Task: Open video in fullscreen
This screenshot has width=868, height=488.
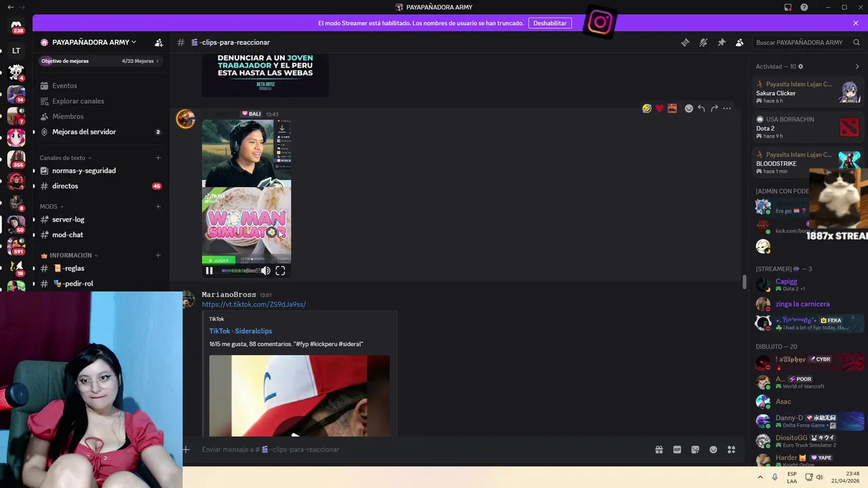Action: point(280,270)
